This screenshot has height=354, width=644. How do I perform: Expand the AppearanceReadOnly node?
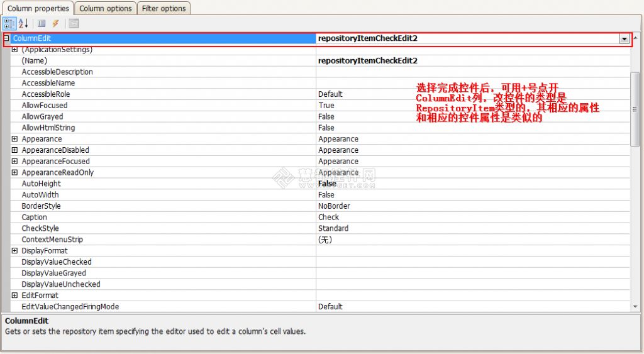15,172
